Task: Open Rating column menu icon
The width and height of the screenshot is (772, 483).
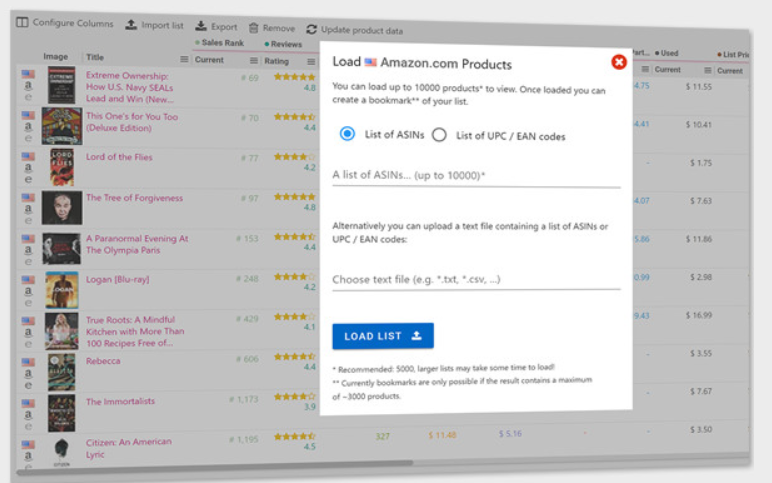Action: [311, 62]
